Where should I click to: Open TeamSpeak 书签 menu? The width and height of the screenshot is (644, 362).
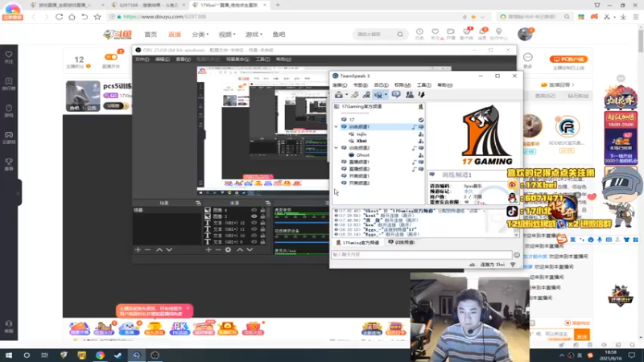[360, 85]
